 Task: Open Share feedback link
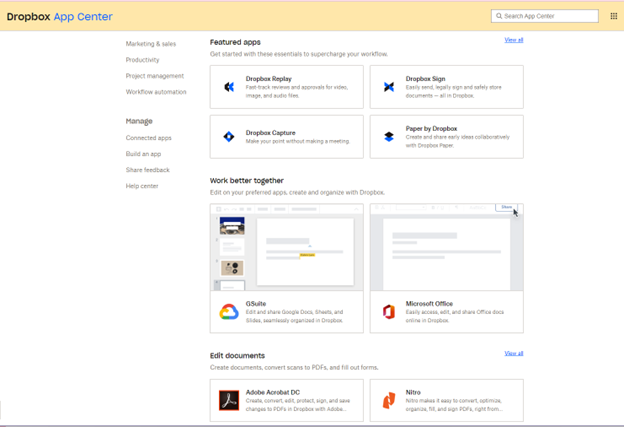[148, 170]
